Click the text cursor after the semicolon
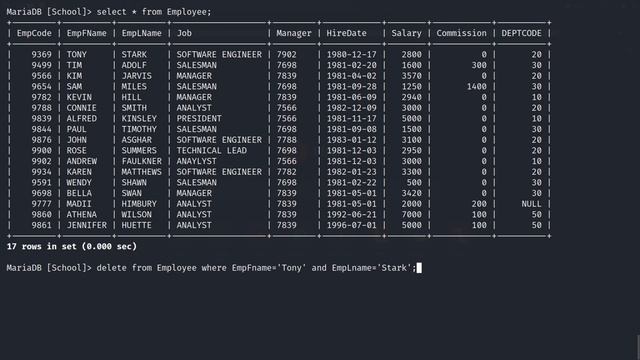The height and width of the screenshot is (360, 640). pyautogui.click(x=419, y=268)
